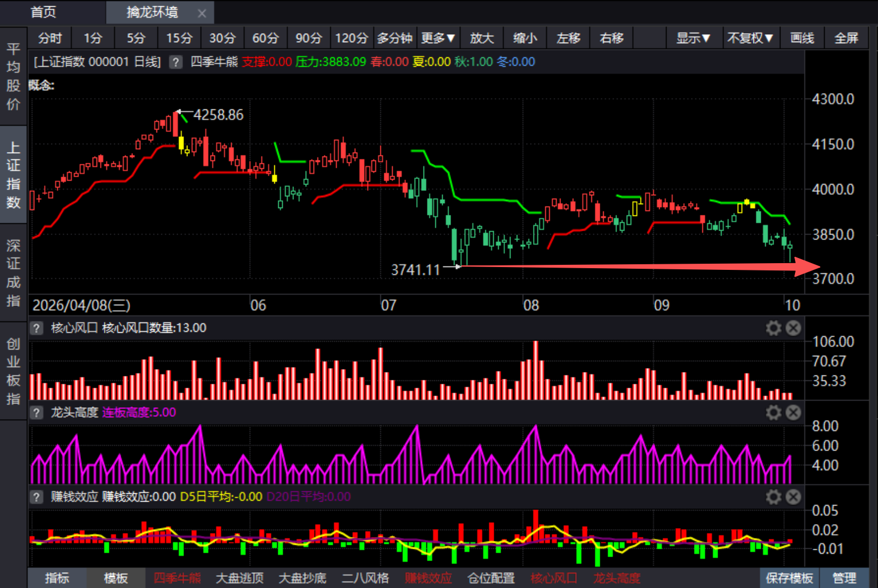Image resolution: width=878 pixels, height=588 pixels.
Task: Open the 模板 tab at bottom
Action: click(x=116, y=578)
